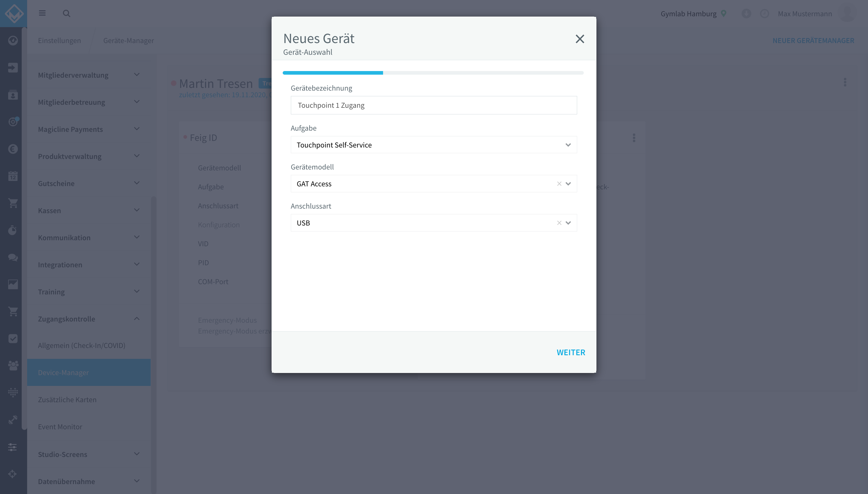
Task: Open the search magnifier in top bar
Action: coord(67,14)
